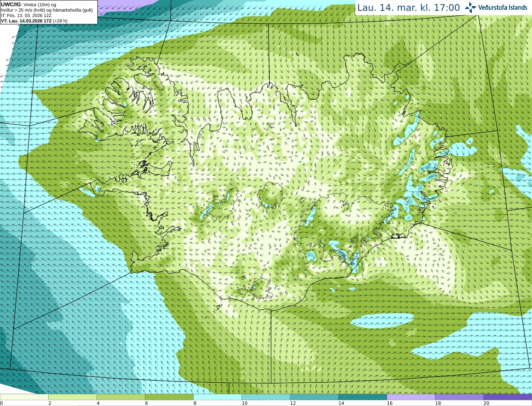Viewport: 532px width, 406px height.
Task: Pick the 4–6 m/s light green legend swatch
Action: coord(121,397)
